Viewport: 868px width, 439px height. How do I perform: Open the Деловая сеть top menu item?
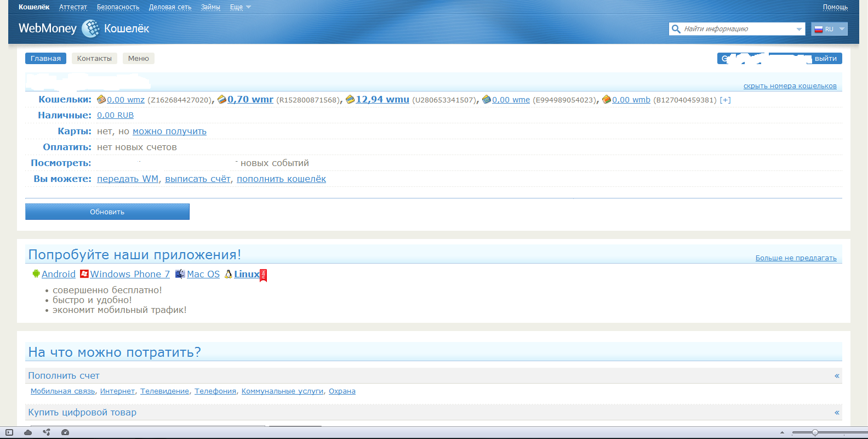click(170, 7)
